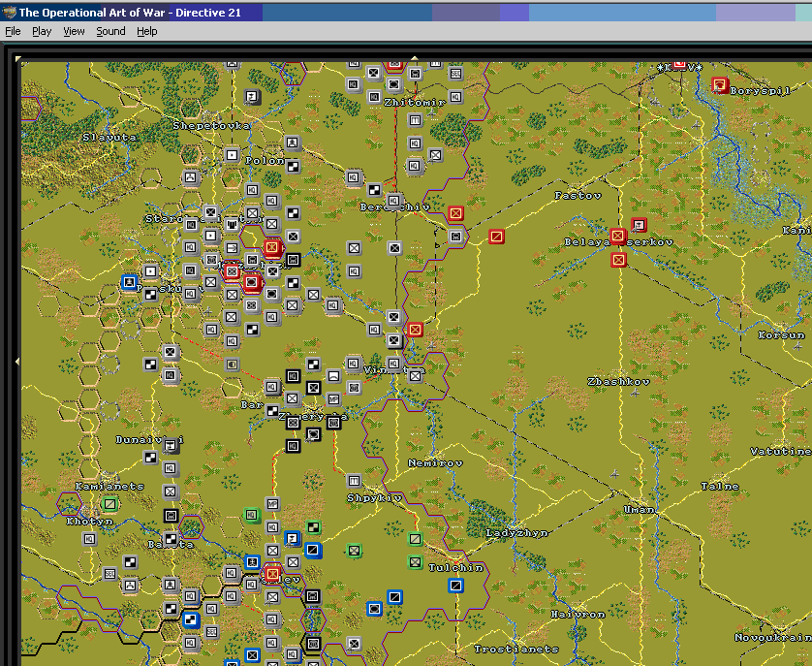
Task: Select the red infantry unit southeast of Berdichiv label
Action: (x=455, y=213)
